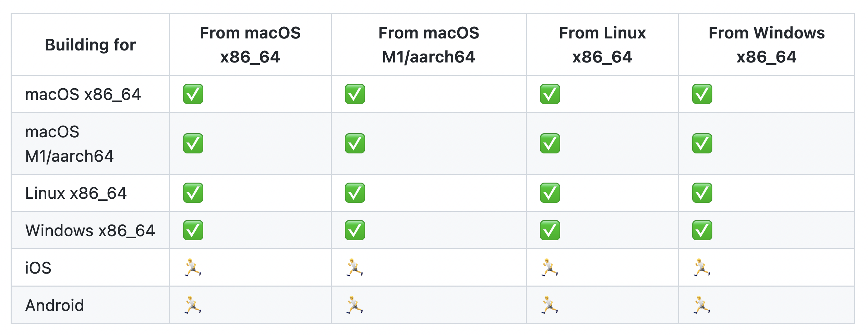868x335 pixels.
Task: Click checkmark for Linux x86_64 from macOS M1/aarch64
Action: click(355, 193)
